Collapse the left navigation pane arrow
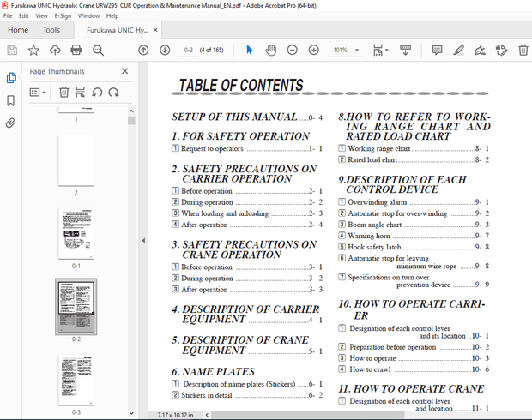This screenshot has width=532, height=420. 143,240
